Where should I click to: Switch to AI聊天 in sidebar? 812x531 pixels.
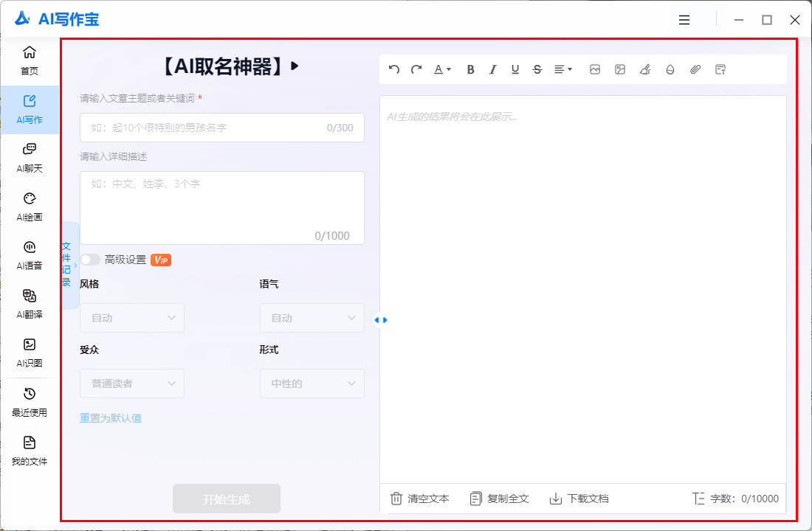pos(30,157)
